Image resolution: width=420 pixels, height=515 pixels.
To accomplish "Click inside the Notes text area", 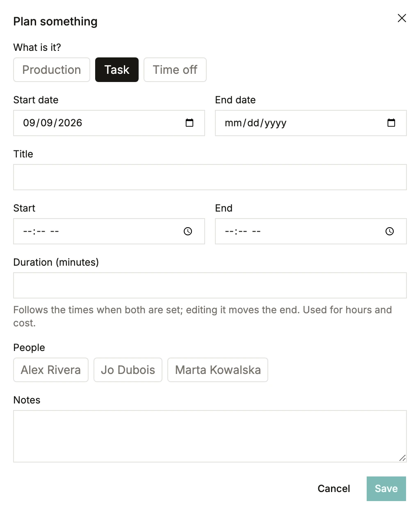I will 210,436.
